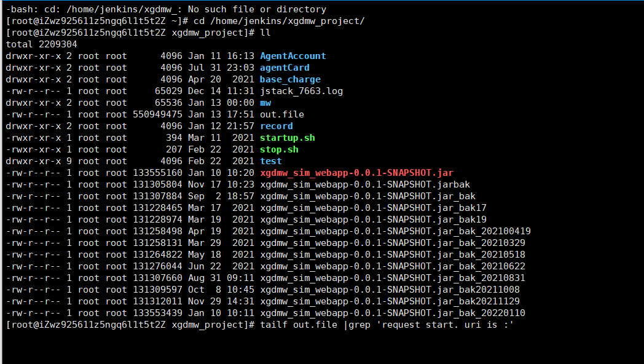
Task: Select the out.file listing entry
Action: 282,114
